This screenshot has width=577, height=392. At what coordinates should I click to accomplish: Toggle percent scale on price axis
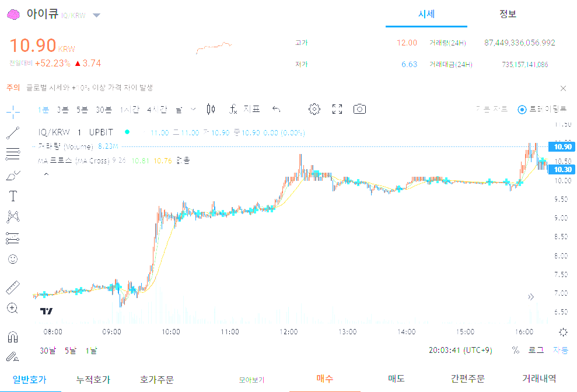tap(516, 350)
